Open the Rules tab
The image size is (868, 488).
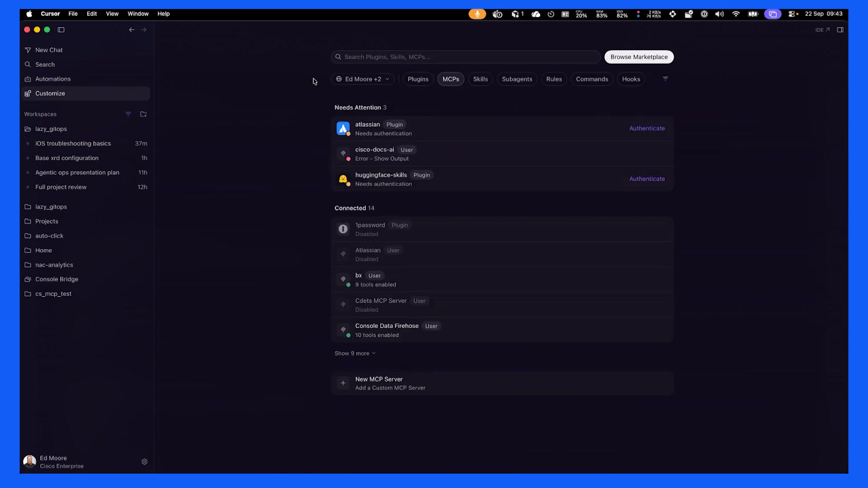(x=554, y=79)
